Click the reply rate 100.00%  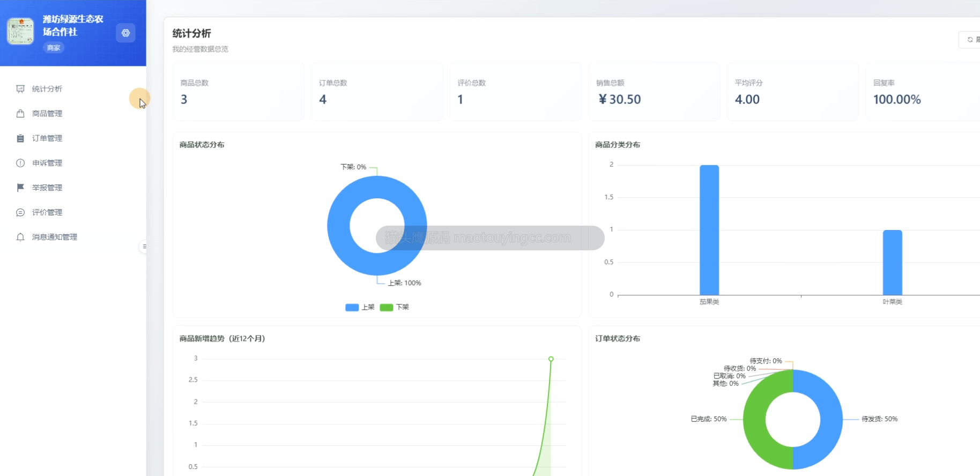[x=897, y=99]
